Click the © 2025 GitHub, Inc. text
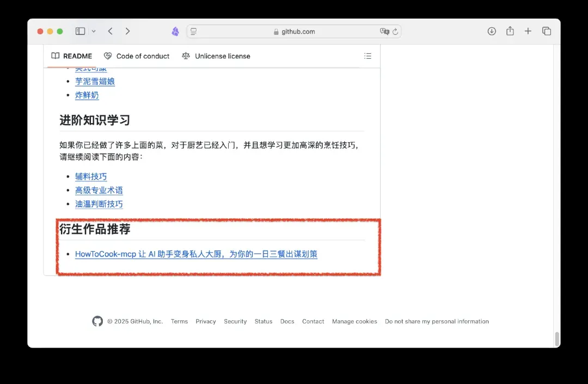588x384 pixels. click(135, 321)
